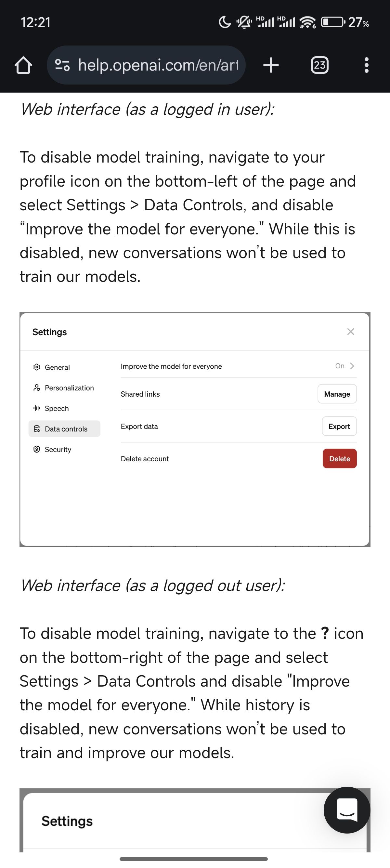Select Speech in settings sidebar

pos(56,408)
